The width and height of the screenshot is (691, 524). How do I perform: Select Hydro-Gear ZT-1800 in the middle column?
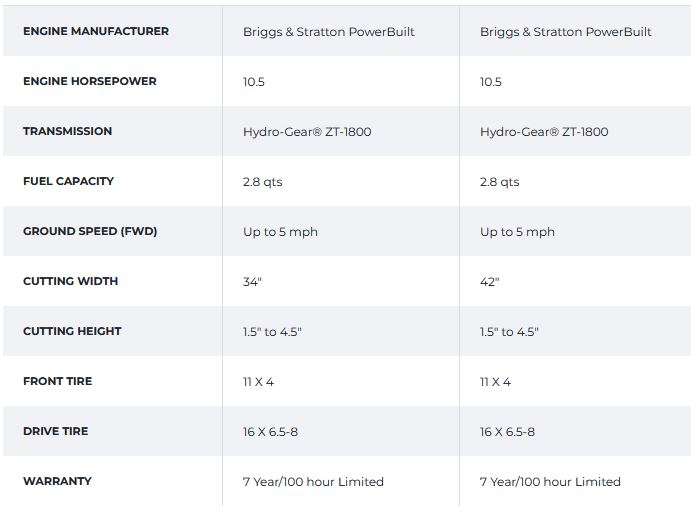(x=307, y=132)
